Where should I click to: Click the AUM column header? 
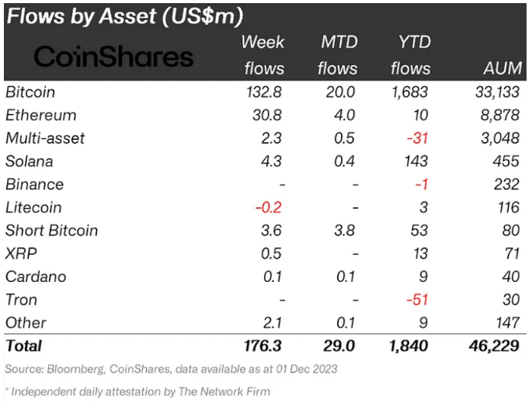click(502, 68)
